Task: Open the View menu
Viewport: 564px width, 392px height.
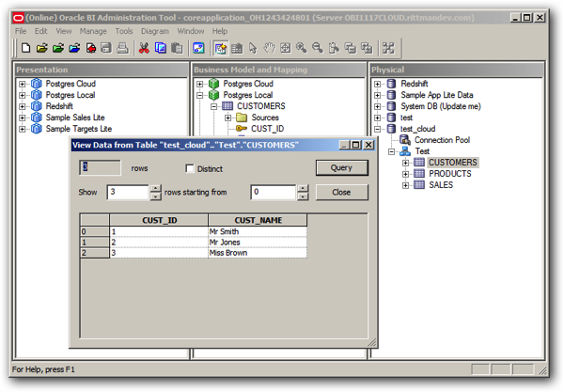Action: click(x=64, y=31)
